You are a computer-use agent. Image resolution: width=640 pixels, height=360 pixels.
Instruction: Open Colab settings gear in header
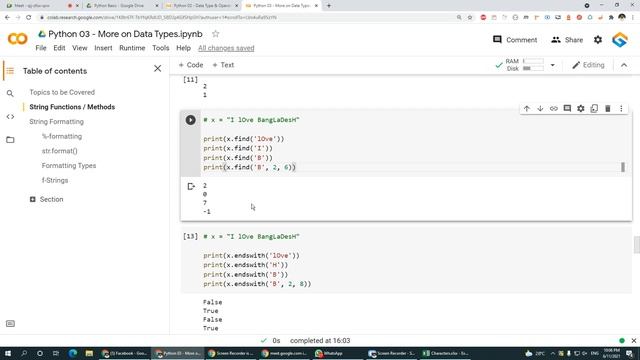(598, 40)
